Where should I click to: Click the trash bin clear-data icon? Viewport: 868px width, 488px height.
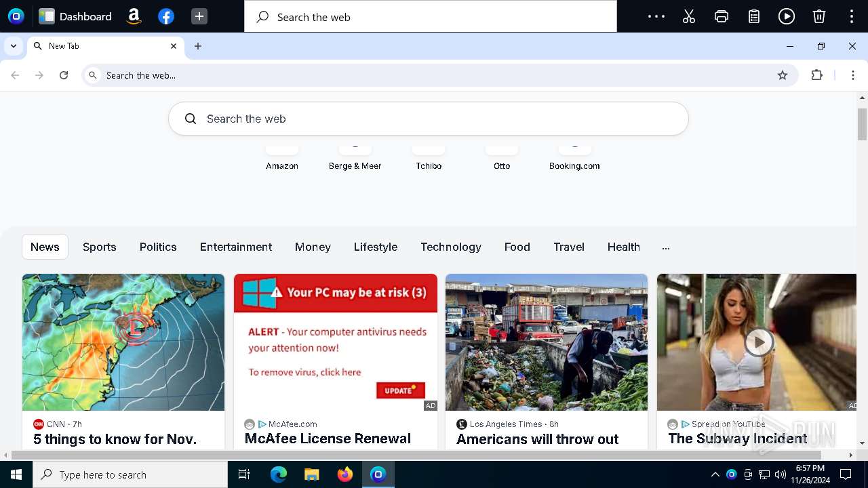819,16
